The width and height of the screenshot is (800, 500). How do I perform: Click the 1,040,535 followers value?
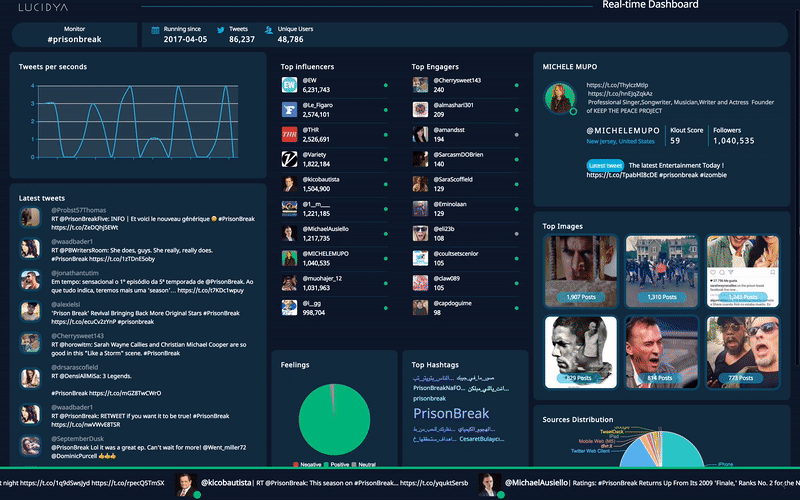tap(734, 141)
